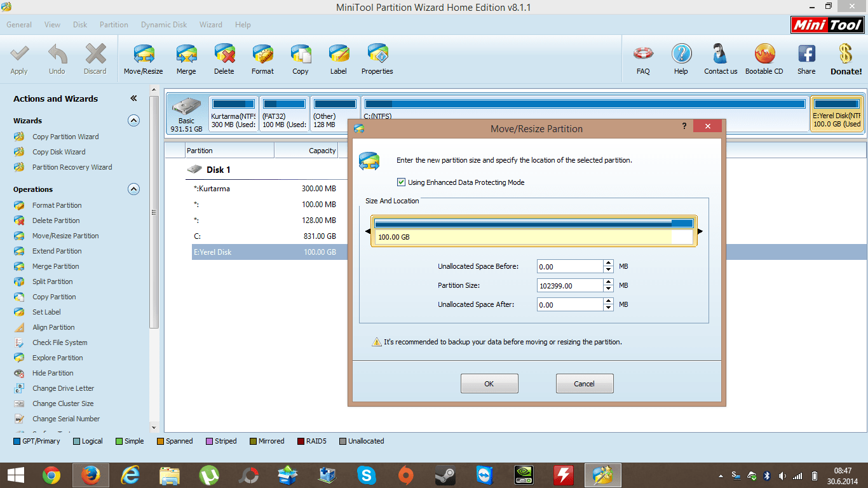Screen dimensions: 868x488
Task: Select Check File System operation
Action: [60, 342]
